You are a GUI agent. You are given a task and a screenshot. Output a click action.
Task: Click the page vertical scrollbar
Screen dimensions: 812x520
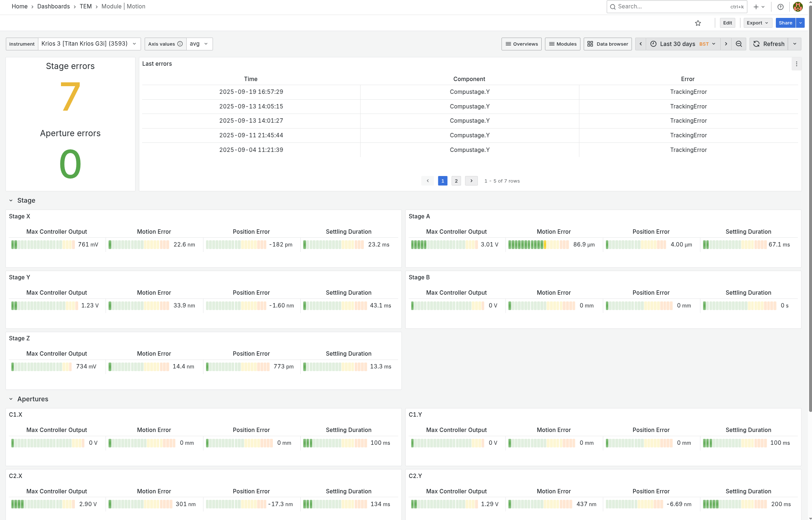[x=810, y=208]
